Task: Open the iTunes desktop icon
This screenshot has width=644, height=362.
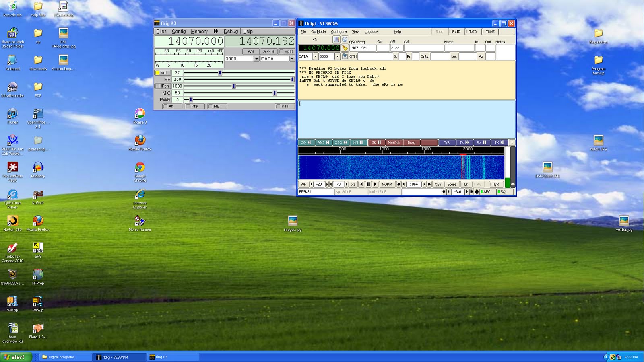Action: point(12,116)
